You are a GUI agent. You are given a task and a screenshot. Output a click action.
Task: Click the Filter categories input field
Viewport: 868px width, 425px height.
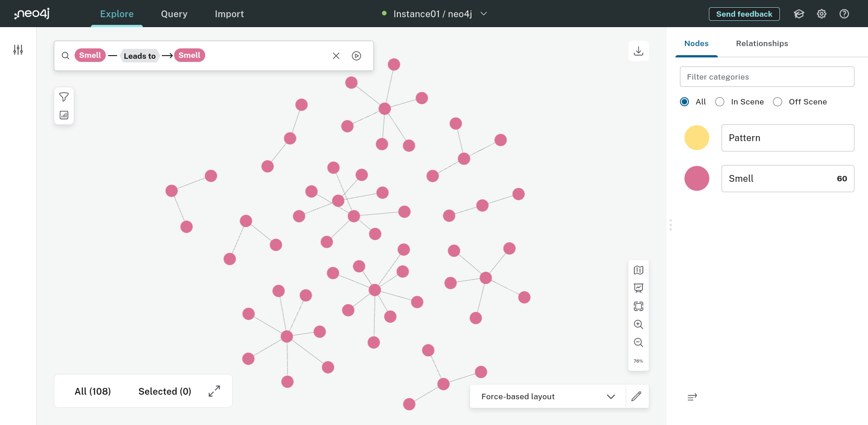[x=767, y=77]
